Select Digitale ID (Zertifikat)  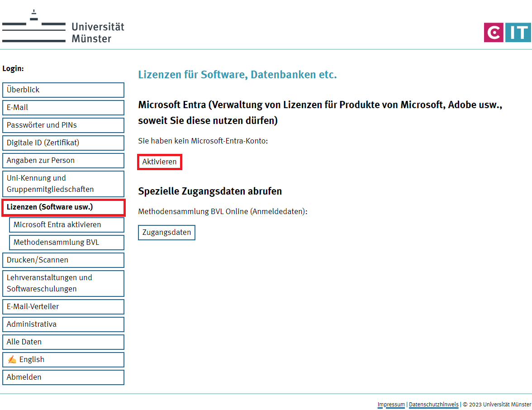click(x=63, y=143)
